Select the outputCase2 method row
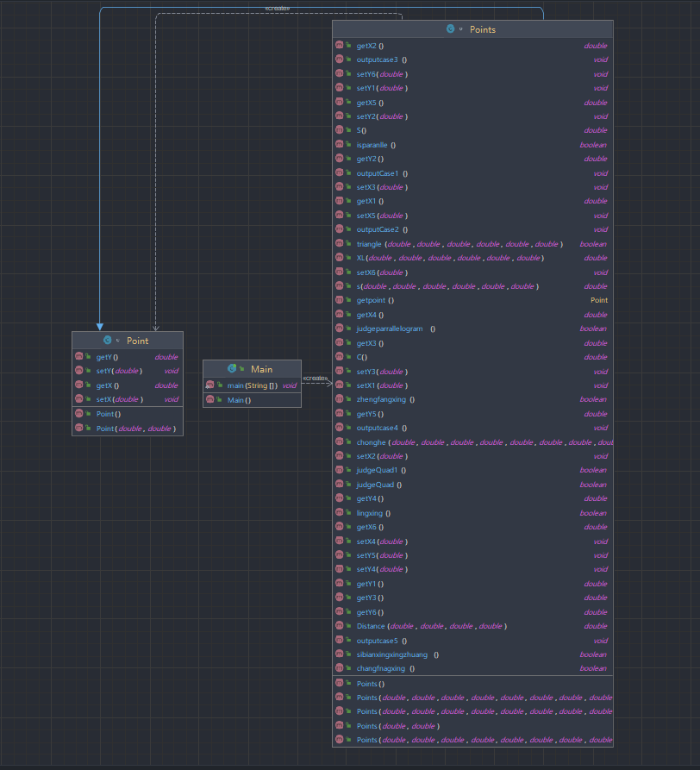Screen dimensions: 700x770 472,229
